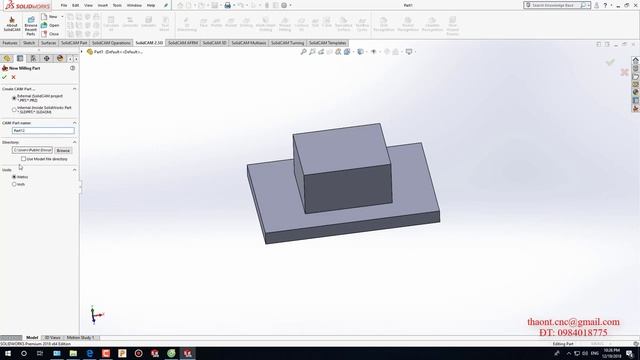Image resolution: width=640 pixels, height=360 pixels.
Task: Click Previous View icon
Action: 321,52
